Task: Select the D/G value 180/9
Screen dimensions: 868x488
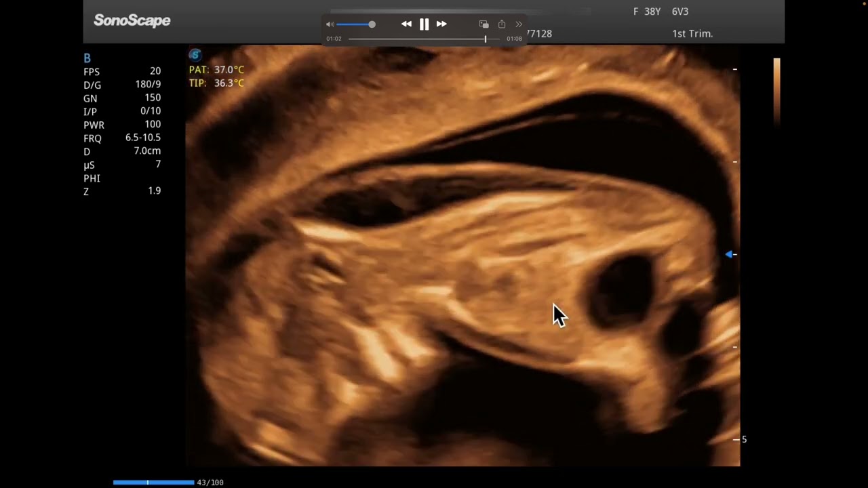Action: [x=148, y=85]
